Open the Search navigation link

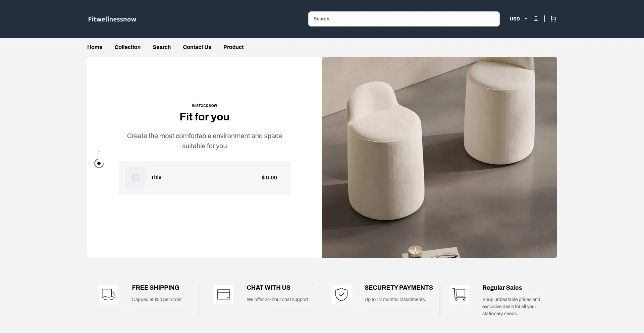pos(162,47)
